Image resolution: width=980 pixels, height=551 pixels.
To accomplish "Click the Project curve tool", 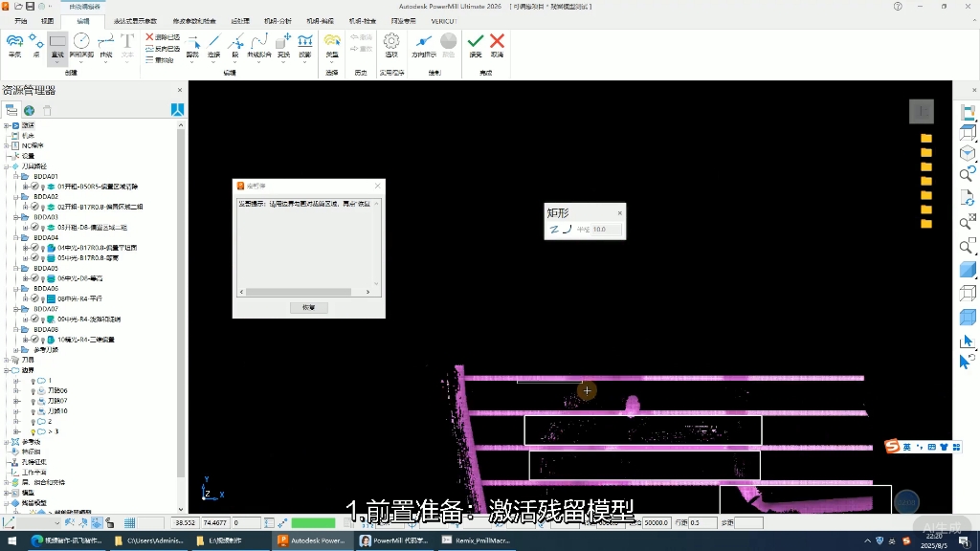I will (x=305, y=46).
